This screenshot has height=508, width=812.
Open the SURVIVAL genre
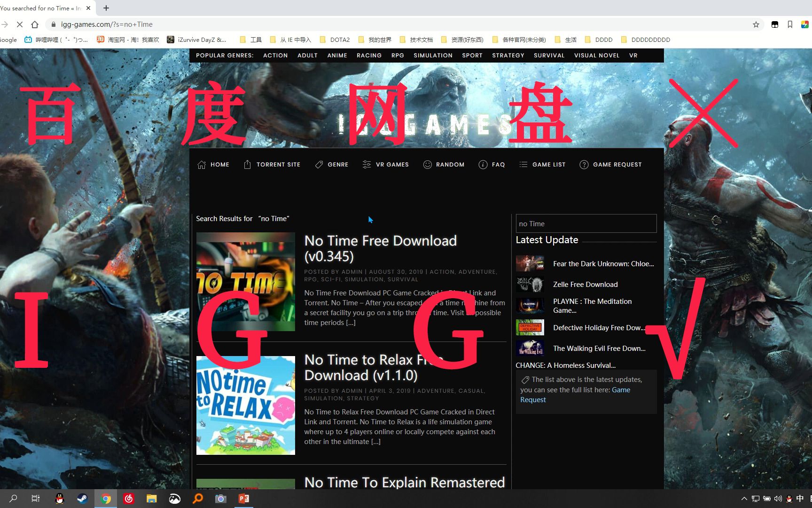549,56
